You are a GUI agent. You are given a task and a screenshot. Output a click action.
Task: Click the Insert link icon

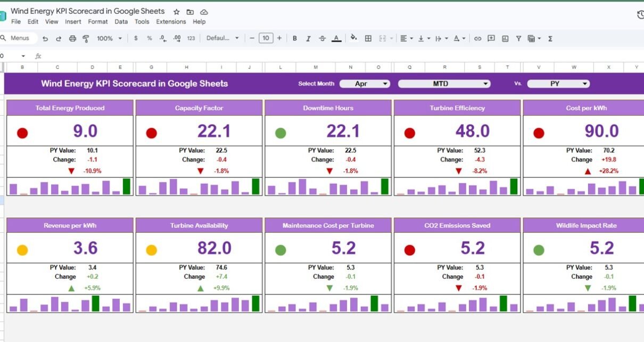(477, 38)
